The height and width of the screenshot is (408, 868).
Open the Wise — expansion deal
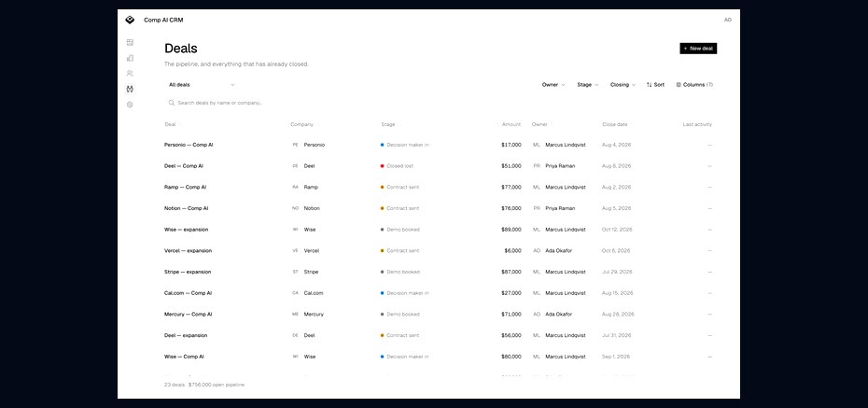pyautogui.click(x=187, y=229)
